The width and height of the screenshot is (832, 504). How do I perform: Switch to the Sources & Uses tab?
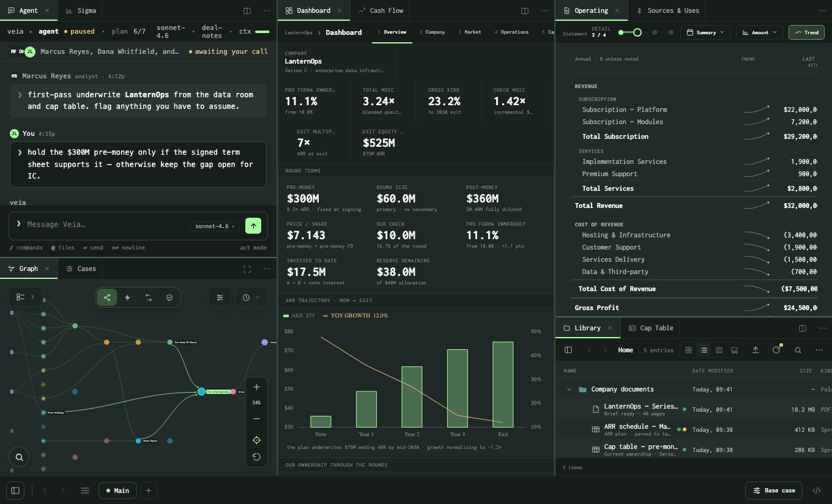[x=667, y=10]
